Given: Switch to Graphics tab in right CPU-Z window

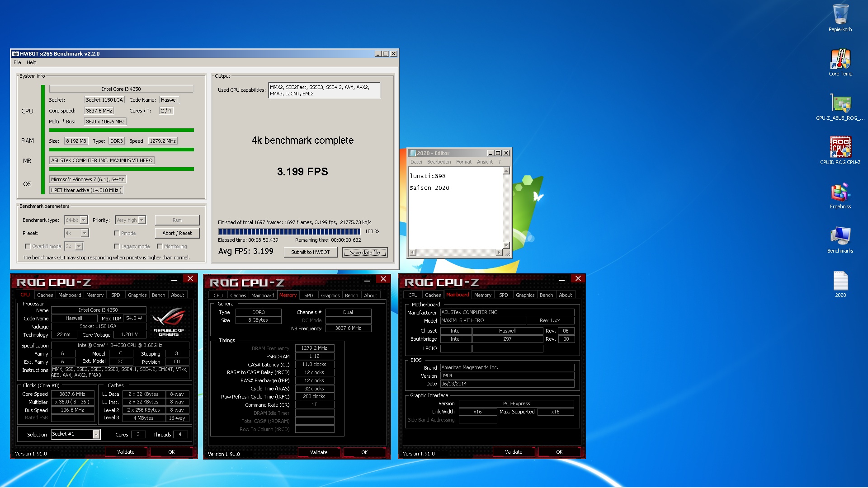Looking at the screenshot, I should [525, 295].
